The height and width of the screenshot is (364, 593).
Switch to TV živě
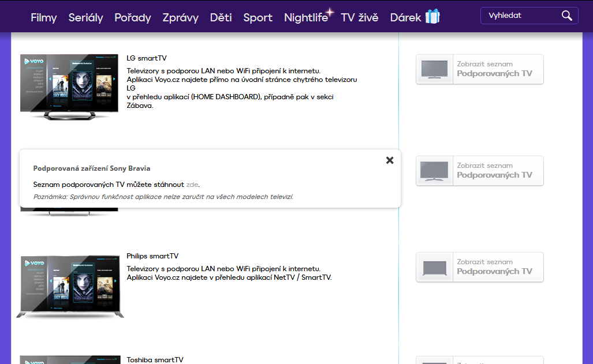[360, 18]
